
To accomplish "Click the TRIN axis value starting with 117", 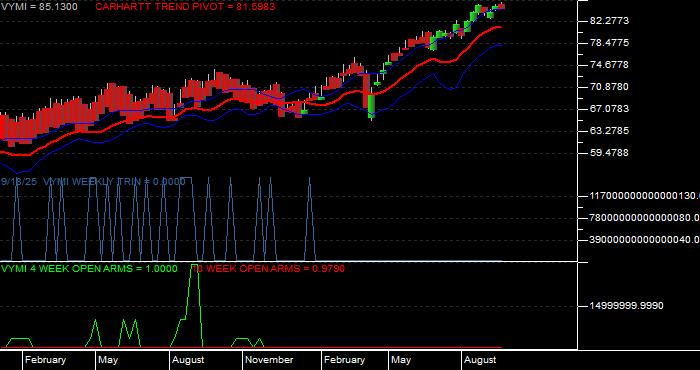I will (x=645, y=196).
